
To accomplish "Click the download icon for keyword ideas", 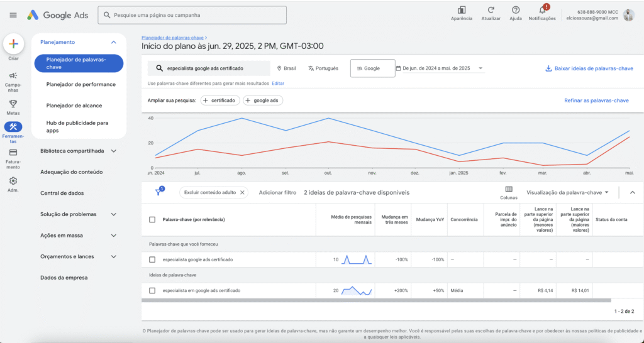I will [x=548, y=68].
